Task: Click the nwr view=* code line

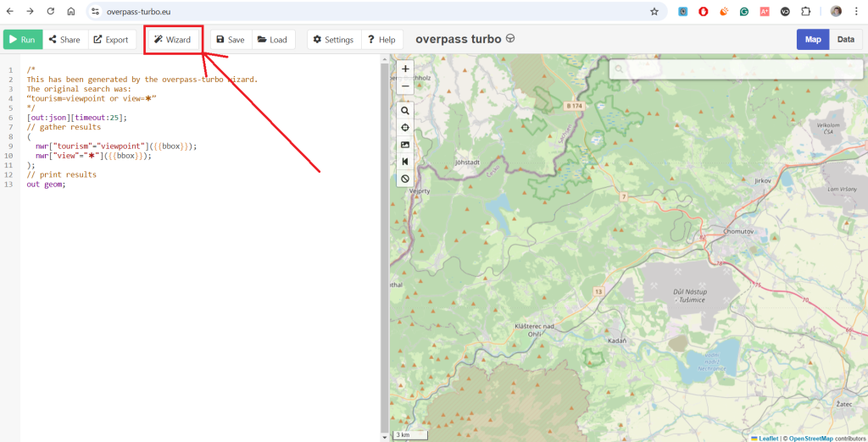Action: 93,156
